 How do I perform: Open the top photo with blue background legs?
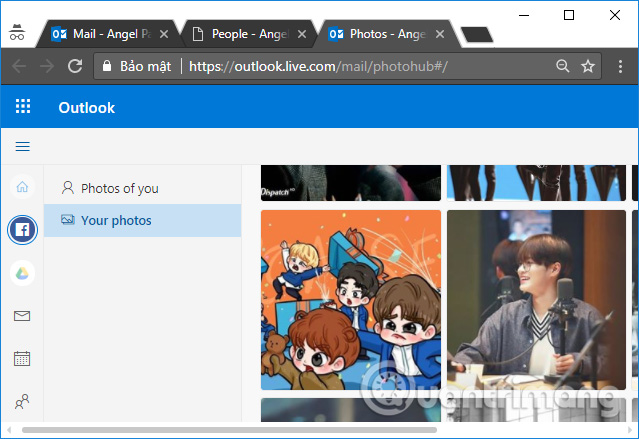click(536, 183)
